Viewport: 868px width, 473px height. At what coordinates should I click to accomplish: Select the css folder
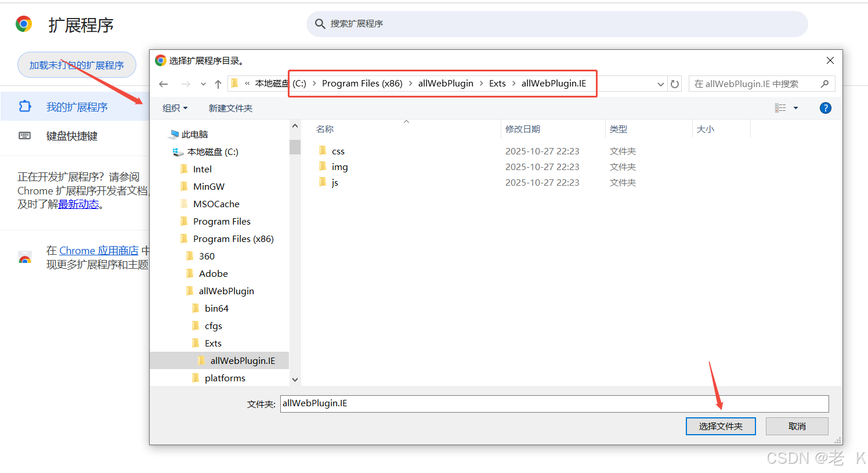click(338, 151)
